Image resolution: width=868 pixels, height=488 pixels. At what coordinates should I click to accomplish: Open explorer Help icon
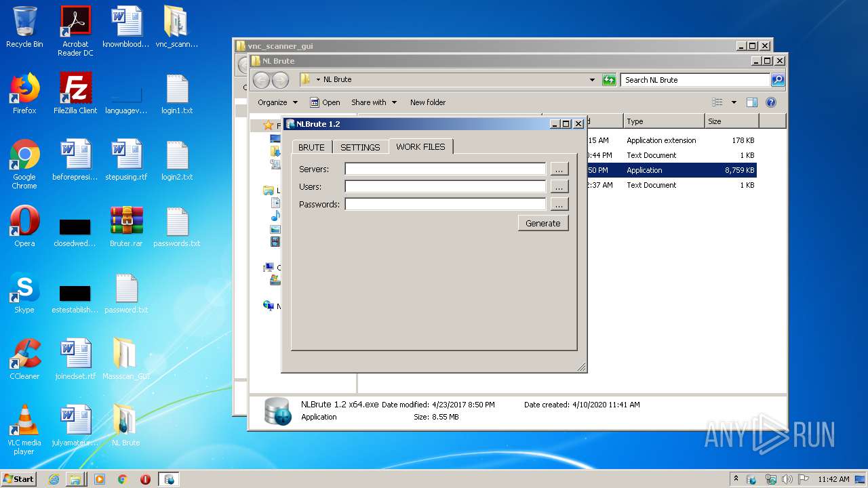(x=770, y=102)
